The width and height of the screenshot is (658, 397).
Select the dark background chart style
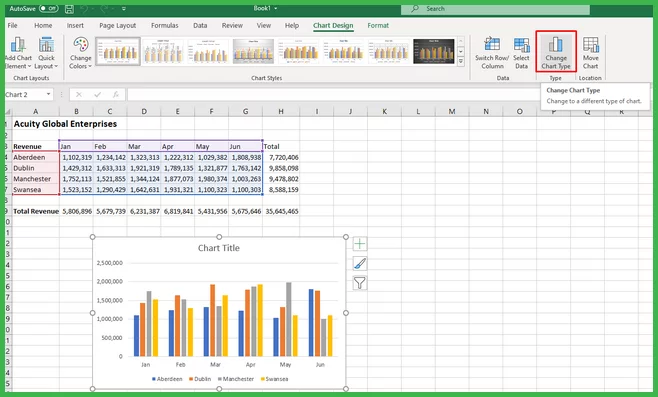pyautogui.click(x=433, y=51)
